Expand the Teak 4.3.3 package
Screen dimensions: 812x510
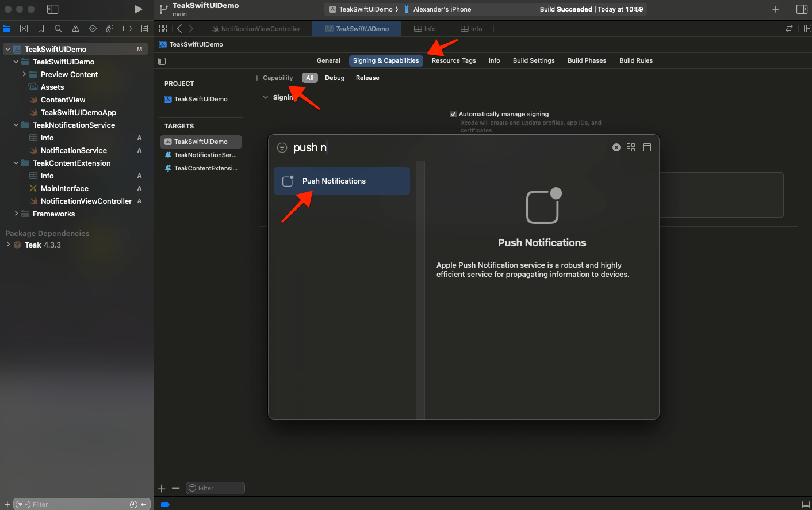[x=7, y=245]
